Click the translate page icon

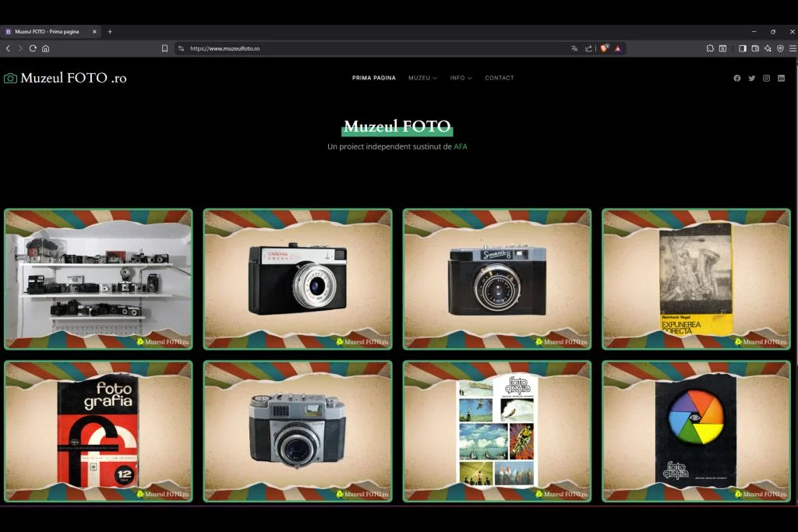pos(574,48)
